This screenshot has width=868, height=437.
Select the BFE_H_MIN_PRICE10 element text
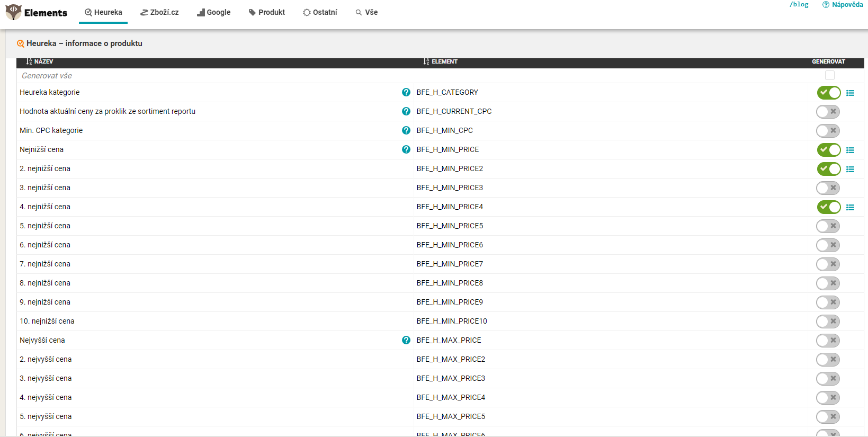click(x=452, y=321)
